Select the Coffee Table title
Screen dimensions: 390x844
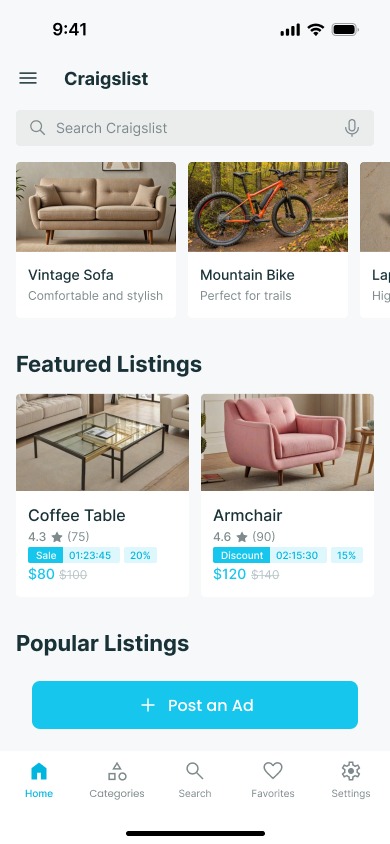(76, 515)
